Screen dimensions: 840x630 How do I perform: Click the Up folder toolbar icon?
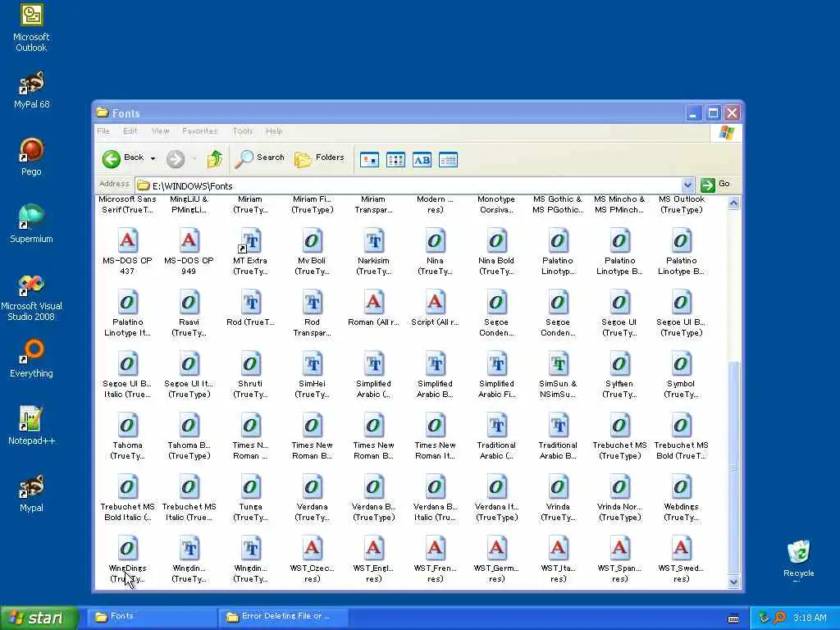click(x=215, y=159)
